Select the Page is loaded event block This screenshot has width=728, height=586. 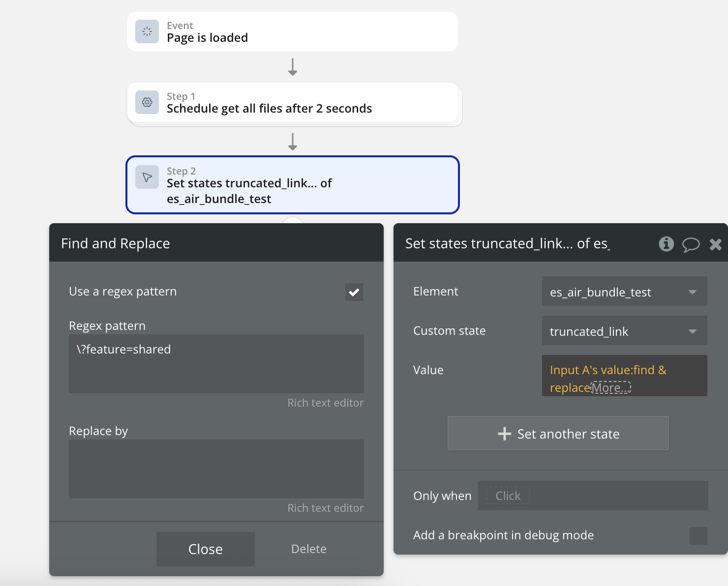click(x=293, y=31)
